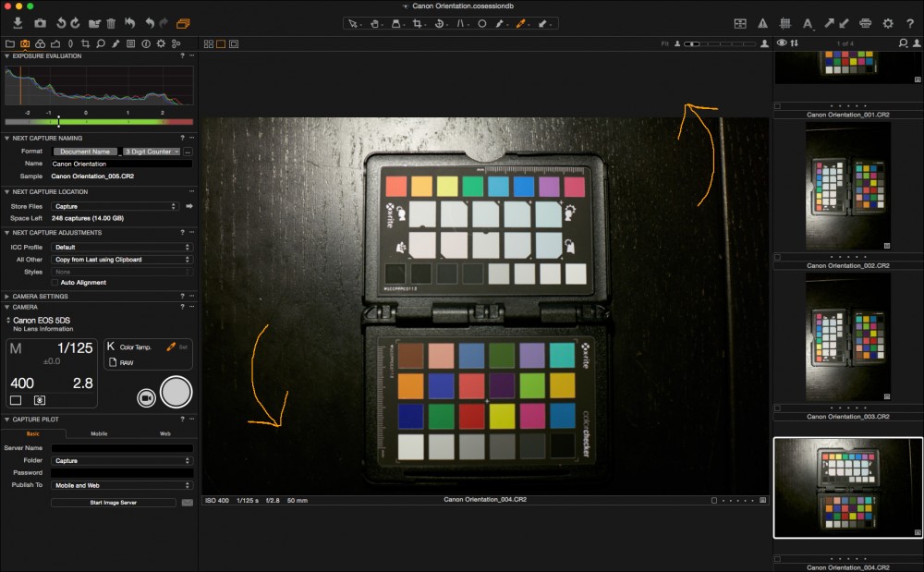Click the Name field Canon Orientation
The image size is (924, 572).
122,164
